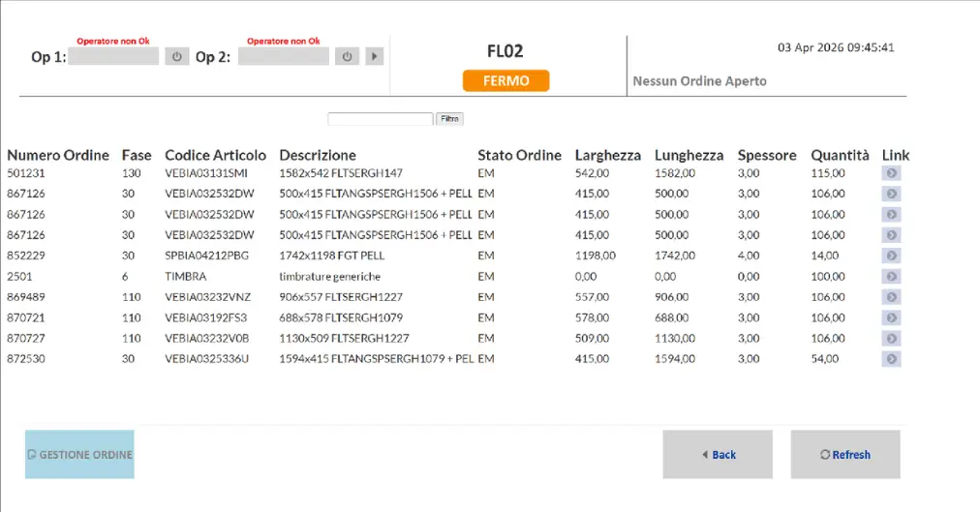
Task: Click length value 1594,00
Action: pyautogui.click(x=674, y=358)
